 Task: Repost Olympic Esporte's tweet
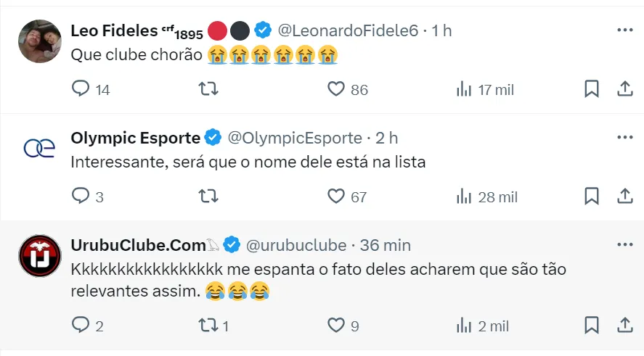click(208, 196)
